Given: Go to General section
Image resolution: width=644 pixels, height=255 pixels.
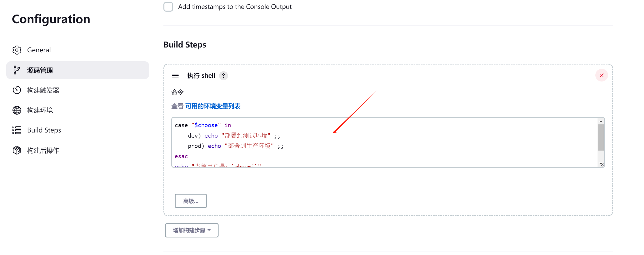Looking at the screenshot, I should tap(78, 50).
